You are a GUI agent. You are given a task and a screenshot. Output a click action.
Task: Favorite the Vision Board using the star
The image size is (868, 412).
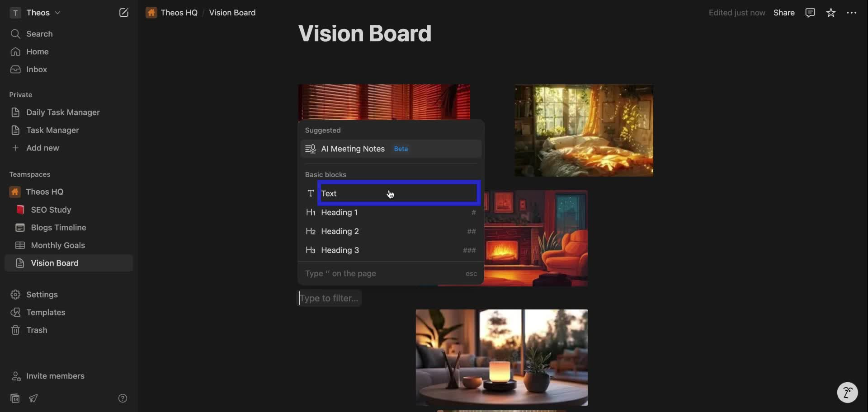(x=831, y=13)
